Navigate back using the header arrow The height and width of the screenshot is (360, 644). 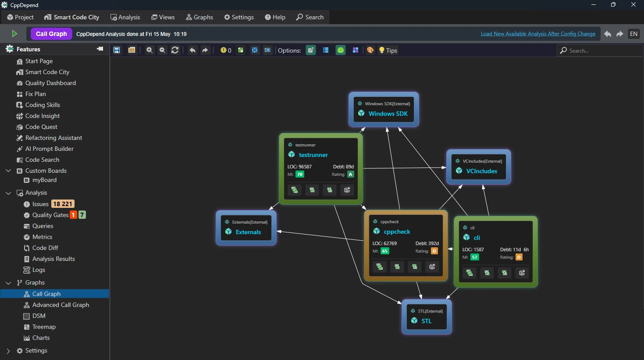pos(608,34)
